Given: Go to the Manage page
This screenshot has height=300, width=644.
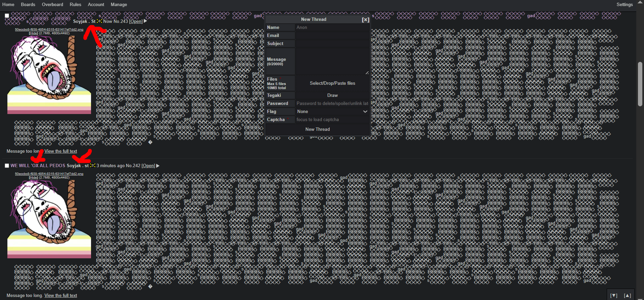Looking at the screenshot, I should click(x=119, y=4).
